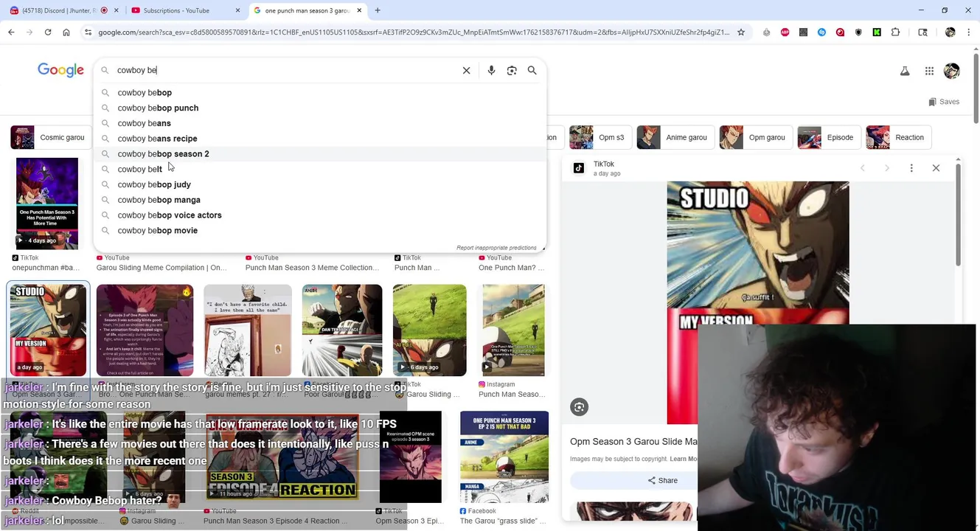Image resolution: width=980 pixels, height=531 pixels.
Task: View site information icon in address bar
Action: [x=88, y=32]
